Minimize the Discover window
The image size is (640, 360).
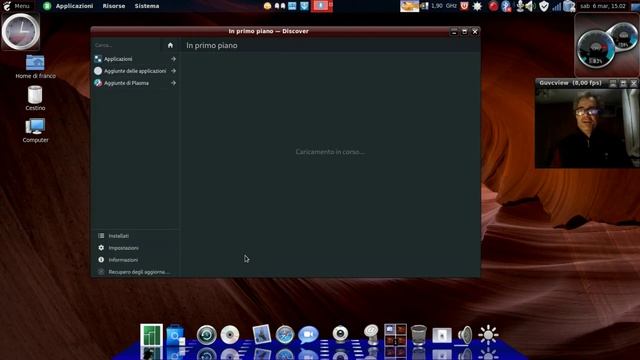click(454, 31)
